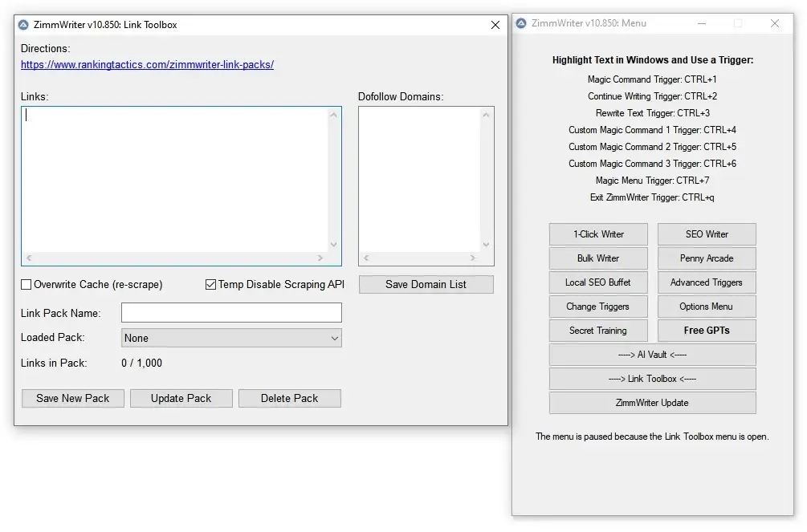Viewport: 807px width, 532px height.
Task: Open the SEO Writer
Action: pyautogui.click(x=707, y=234)
